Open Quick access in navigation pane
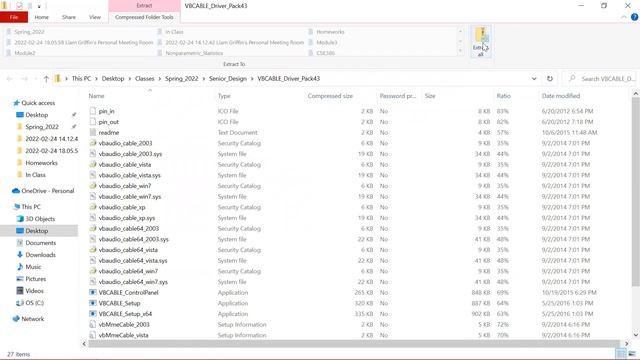This screenshot has height=360, width=640. point(38,103)
